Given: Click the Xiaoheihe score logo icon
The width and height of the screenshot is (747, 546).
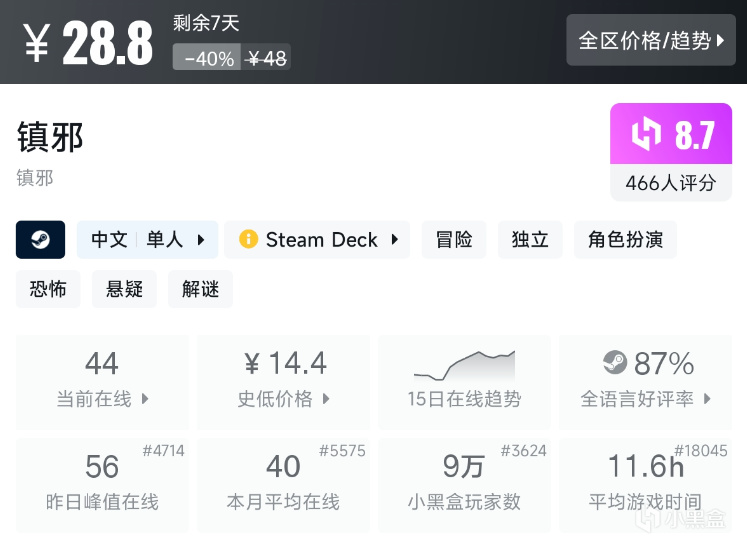Looking at the screenshot, I should 647,134.
